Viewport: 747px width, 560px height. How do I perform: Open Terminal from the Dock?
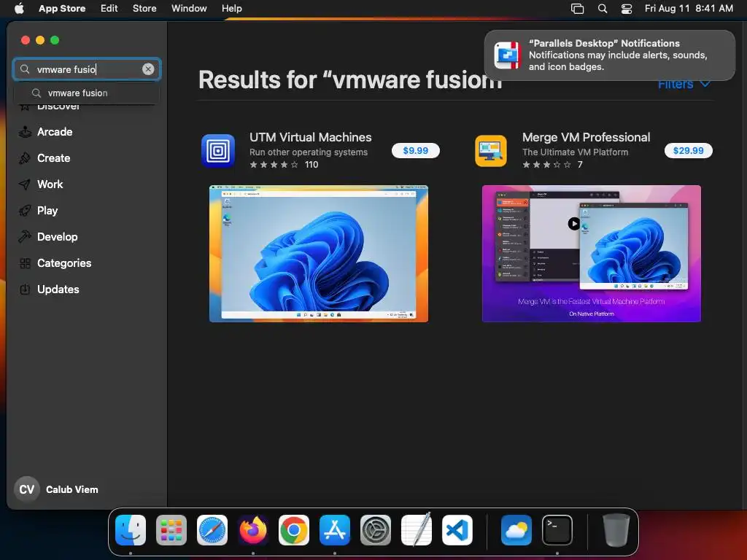click(557, 530)
